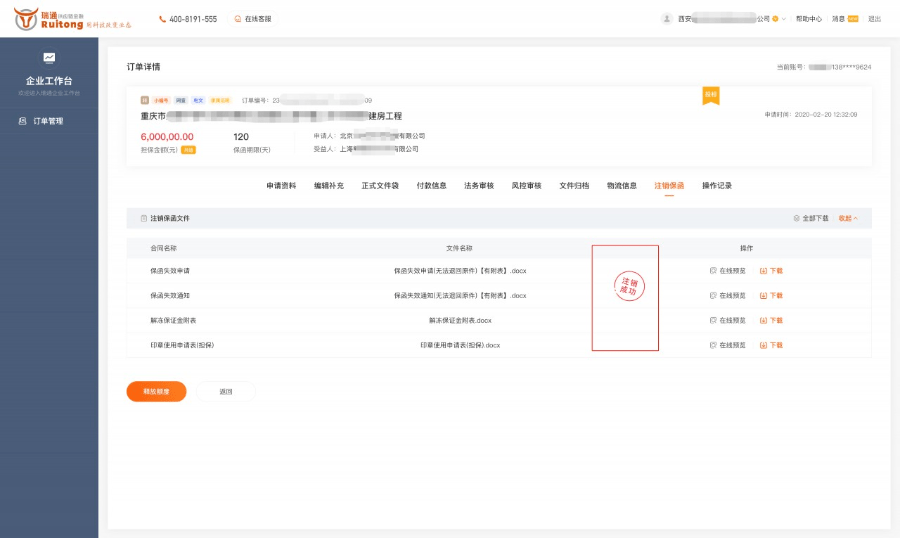Download the 保函失效申请 file
The height and width of the screenshot is (538, 900).
(x=771, y=270)
